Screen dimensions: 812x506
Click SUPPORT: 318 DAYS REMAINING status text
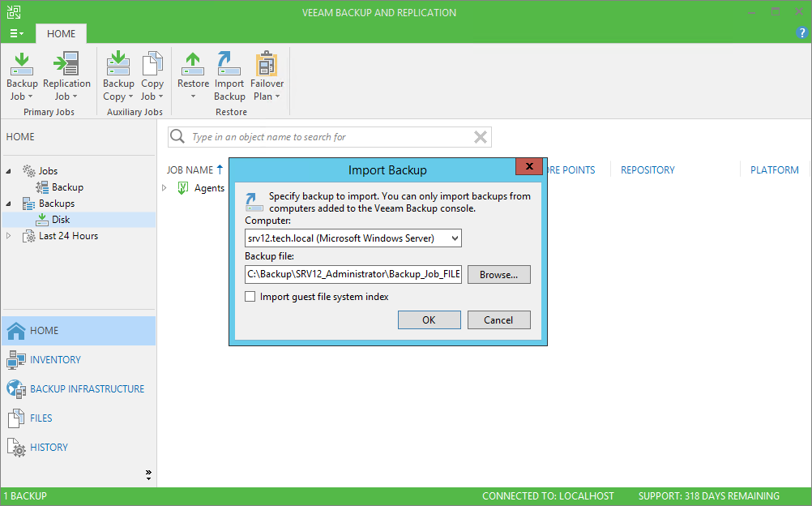tap(708, 496)
